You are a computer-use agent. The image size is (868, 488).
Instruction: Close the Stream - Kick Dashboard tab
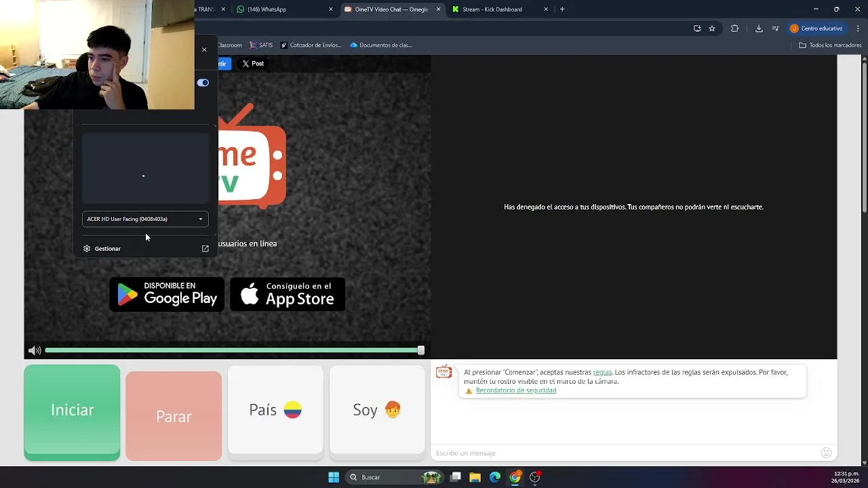pos(546,9)
